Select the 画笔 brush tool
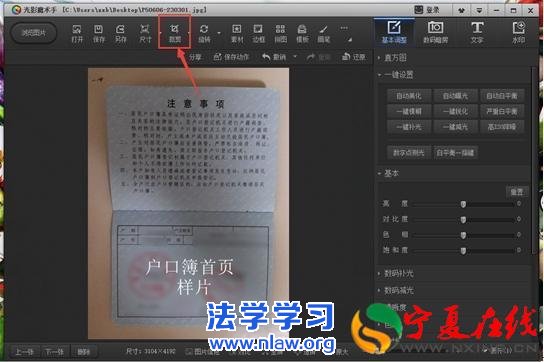The height and width of the screenshot is (362, 544). [x=323, y=33]
